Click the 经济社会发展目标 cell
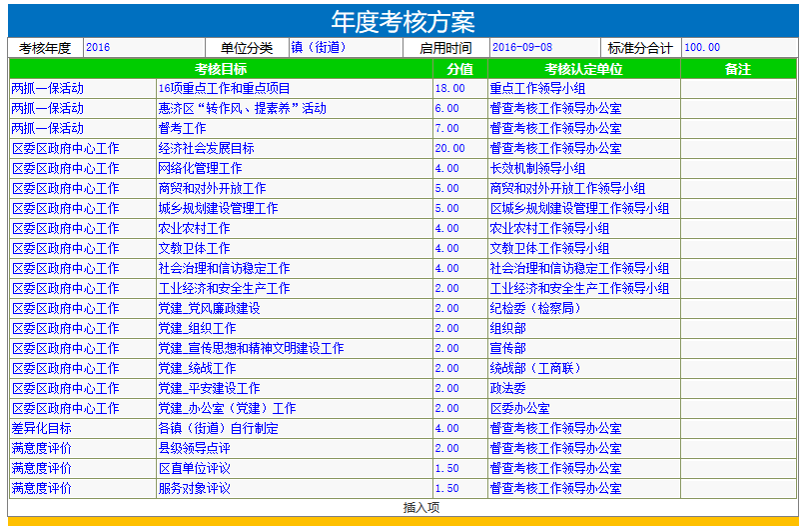The image size is (803, 526). [x=294, y=149]
